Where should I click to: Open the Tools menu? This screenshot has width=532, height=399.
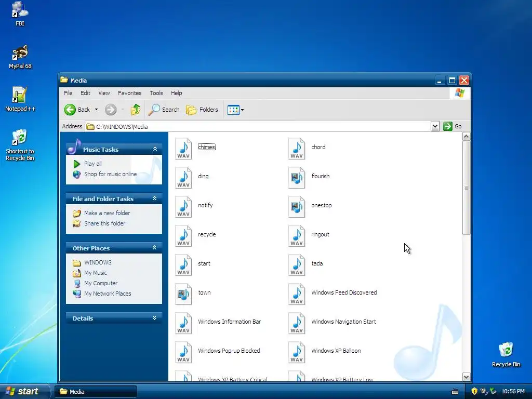click(156, 93)
